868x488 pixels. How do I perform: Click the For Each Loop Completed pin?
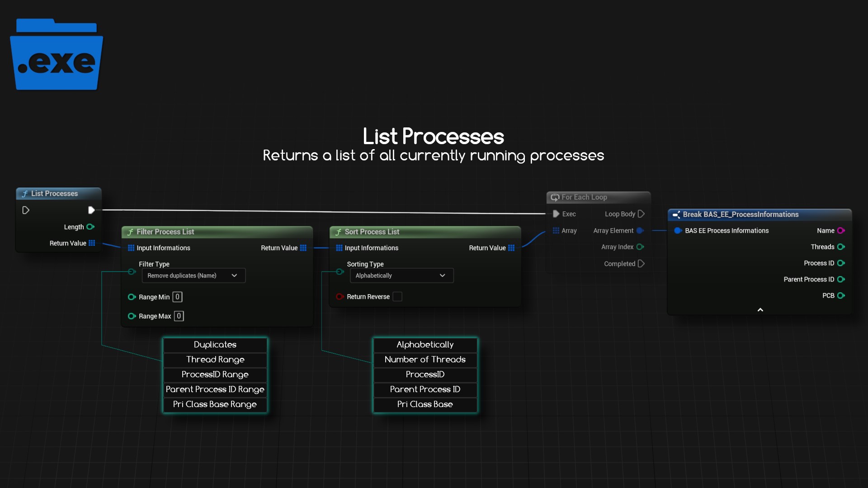tap(641, 264)
